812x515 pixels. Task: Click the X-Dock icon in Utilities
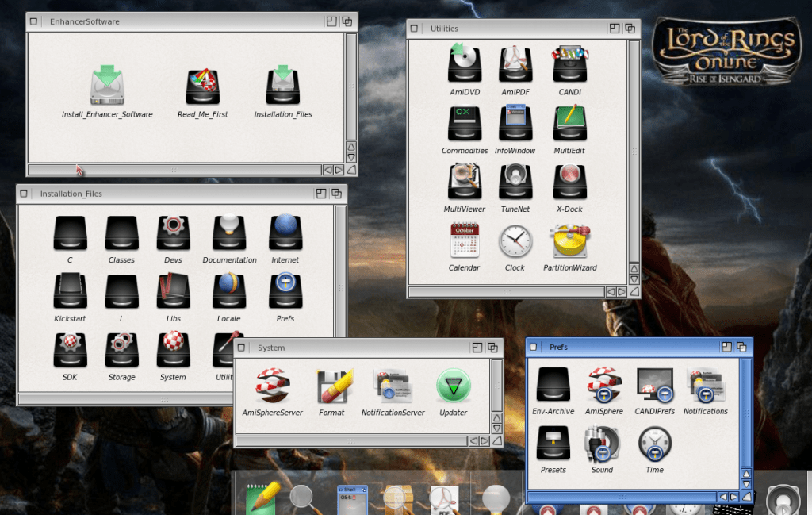(569, 182)
